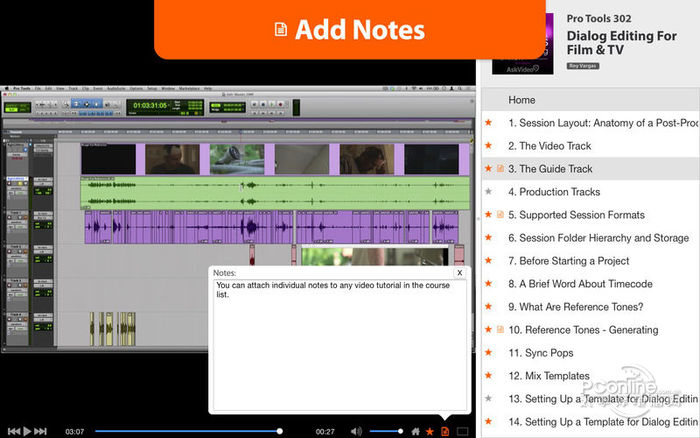Toggle favorite star for Mix Templates

click(488, 375)
